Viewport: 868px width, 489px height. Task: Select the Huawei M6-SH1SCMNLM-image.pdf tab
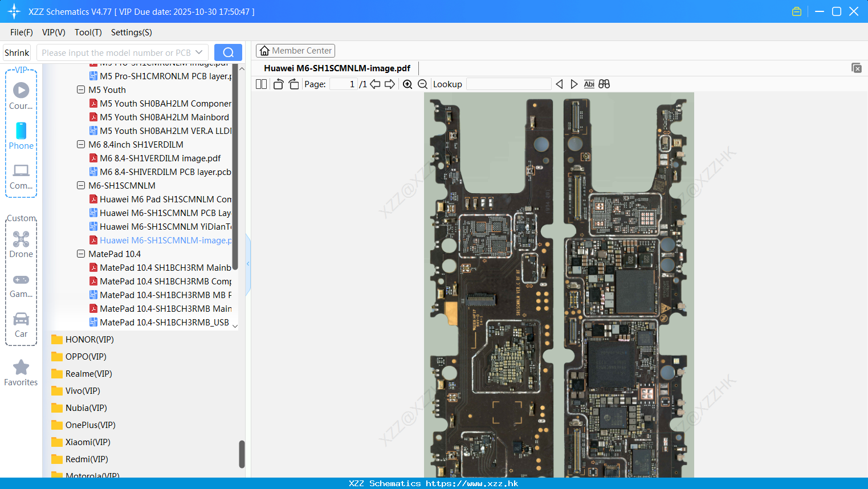click(337, 68)
